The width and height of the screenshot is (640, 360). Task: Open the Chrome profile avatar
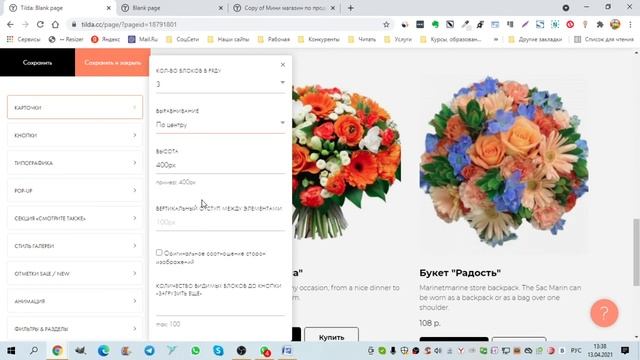tap(615, 24)
